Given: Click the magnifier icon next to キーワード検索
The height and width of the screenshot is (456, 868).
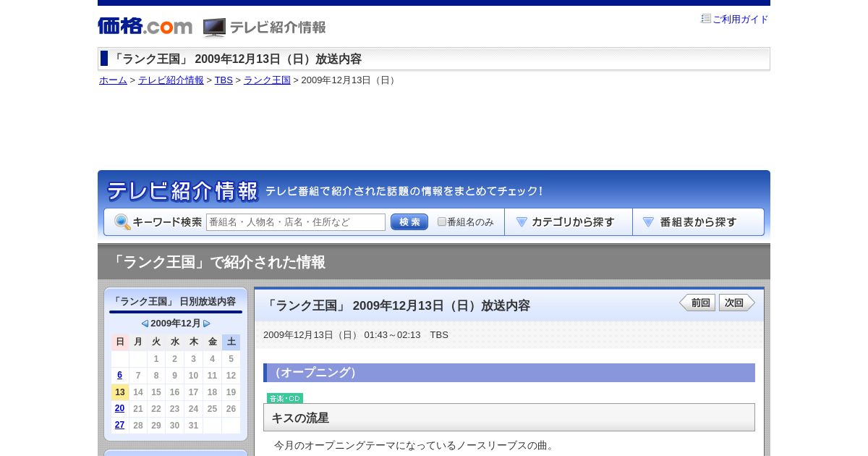Looking at the screenshot, I should [122, 222].
